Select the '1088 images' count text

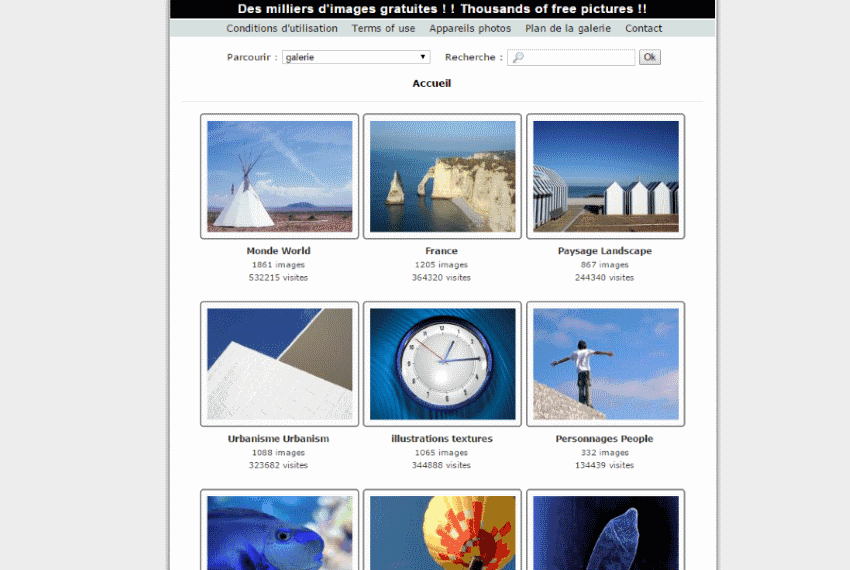click(278, 452)
